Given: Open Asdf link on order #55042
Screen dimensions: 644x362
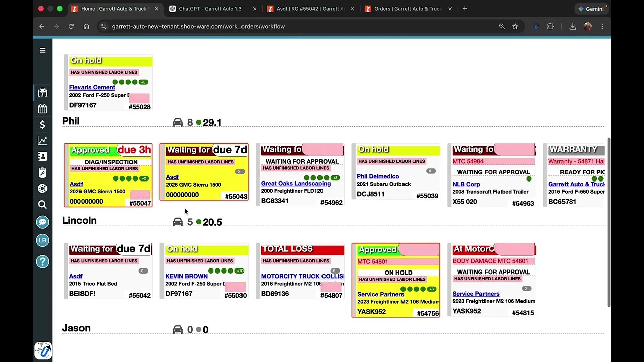Looking at the screenshot, I should [75, 276].
